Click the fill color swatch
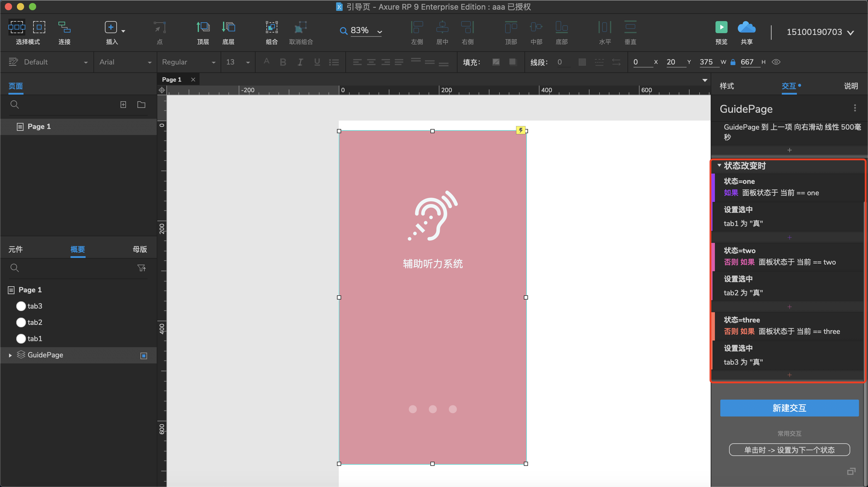This screenshot has width=868, height=487. click(496, 62)
